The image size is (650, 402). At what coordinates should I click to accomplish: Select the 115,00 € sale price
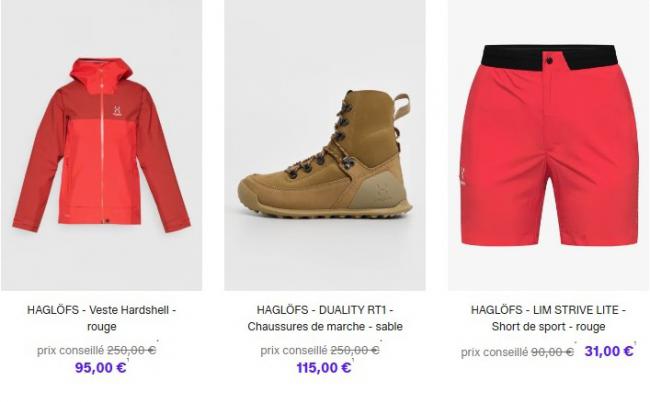[x=324, y=368]
